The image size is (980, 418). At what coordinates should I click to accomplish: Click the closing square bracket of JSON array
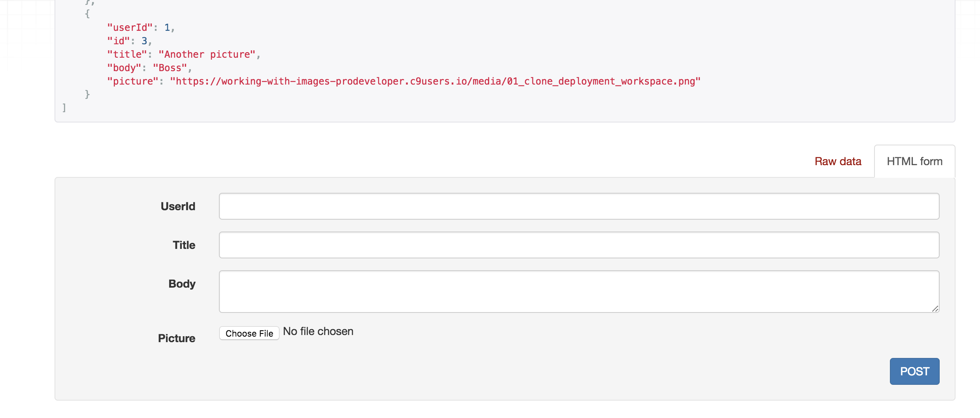(64, 108)
